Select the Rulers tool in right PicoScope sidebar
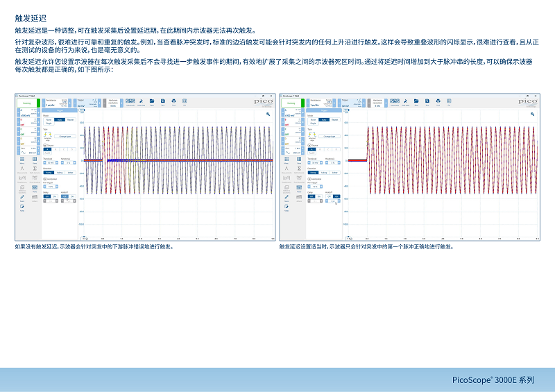Screen dimensions: 555x392 pyautogui.click(x=287, y=198)
